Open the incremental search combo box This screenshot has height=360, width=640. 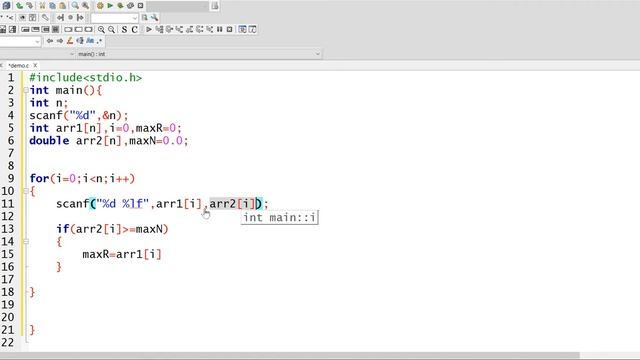(x=20, y=41)
